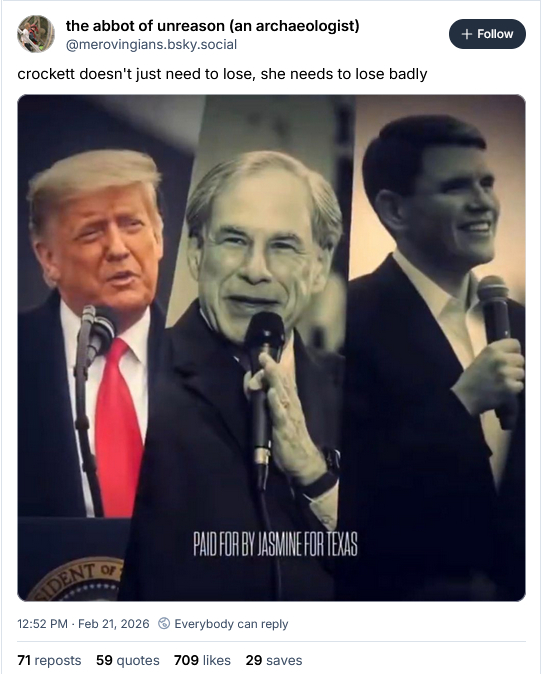This screenshot has height=674, width=541.
Task: Open the embedded three-panel political ad image
Action: (271, 347)
